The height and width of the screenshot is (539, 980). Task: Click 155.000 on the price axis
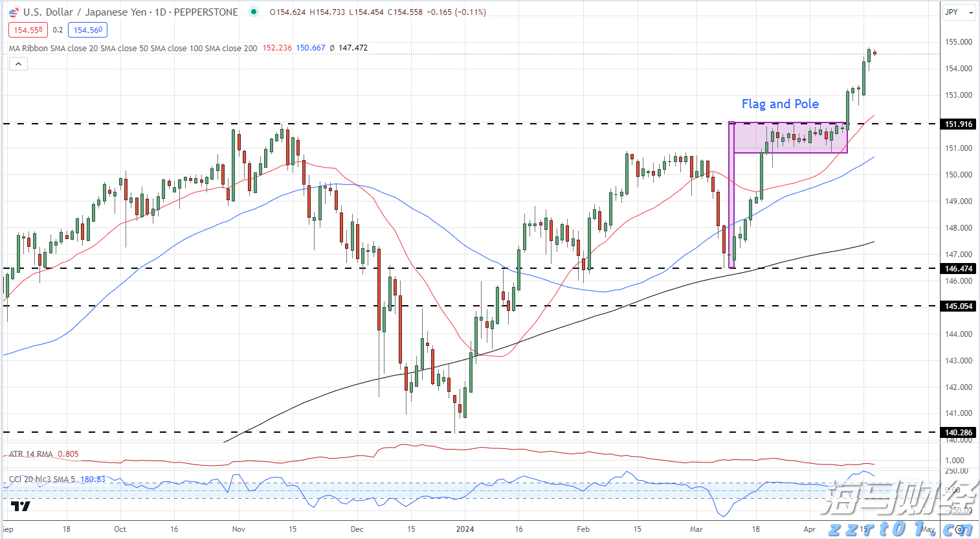tap(959, 42)
